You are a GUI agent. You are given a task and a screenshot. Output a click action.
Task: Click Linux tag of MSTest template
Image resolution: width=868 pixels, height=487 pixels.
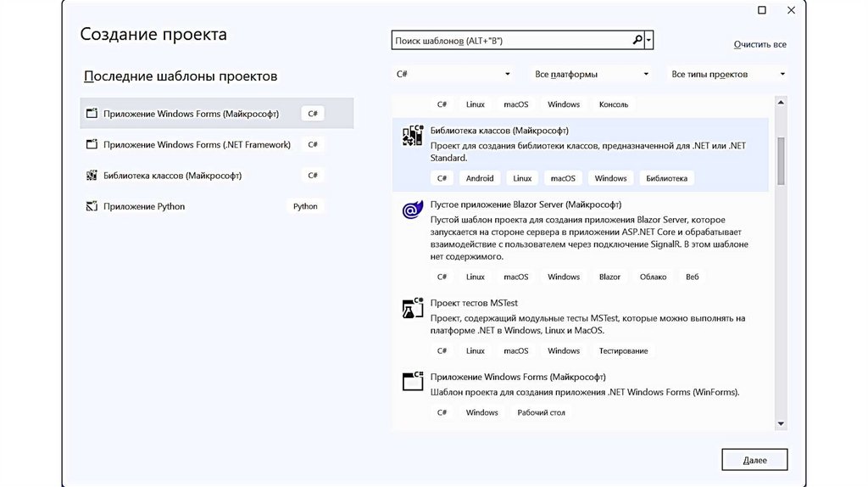pos(475,350)
